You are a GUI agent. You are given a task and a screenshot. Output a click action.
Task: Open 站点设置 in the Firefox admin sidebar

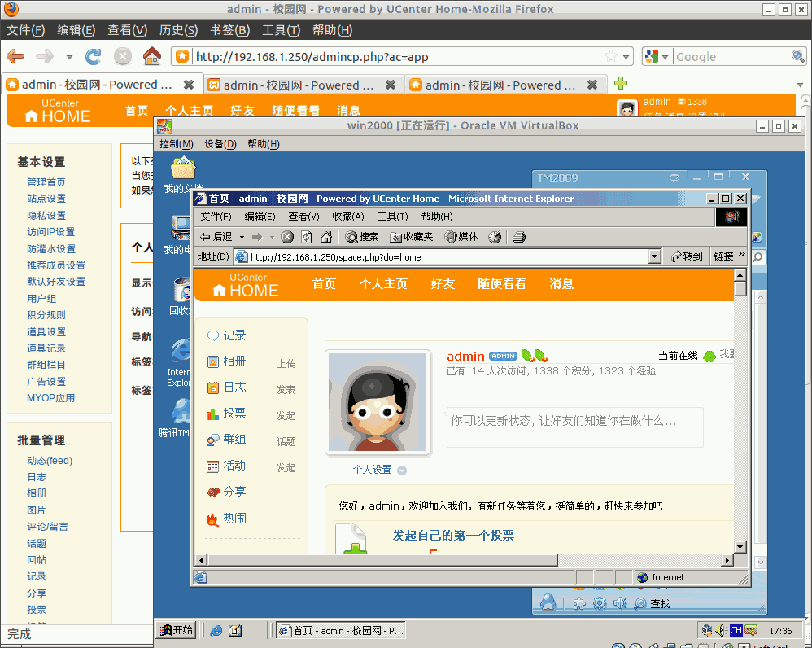[x=46, y=199]
